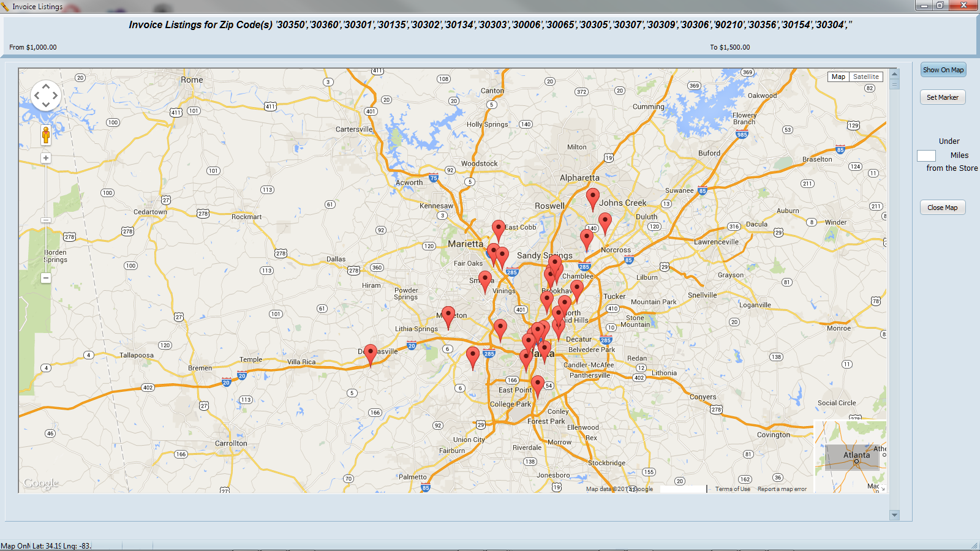Click the Map OnM Lat Lng status text
The width and height of the screenshot is (980, 551).
click(46, 546)
